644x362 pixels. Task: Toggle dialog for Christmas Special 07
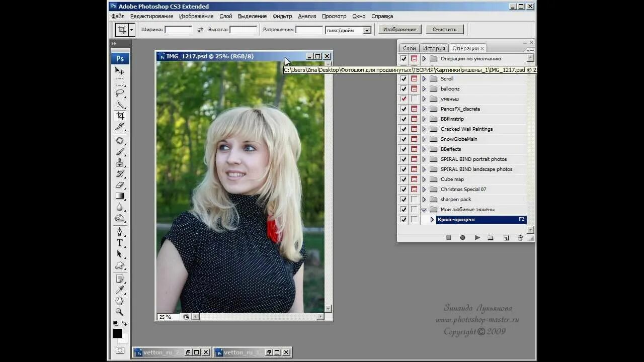(x=414, y=189)
